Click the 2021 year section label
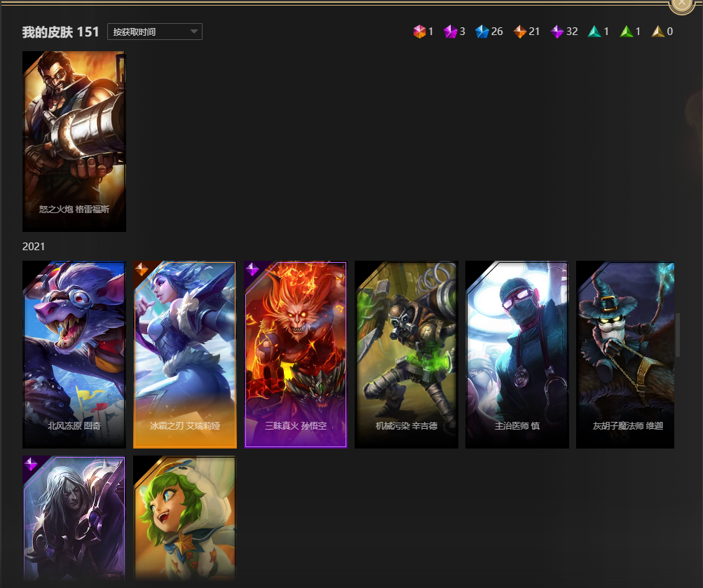 pyautogui.click(x=34, y=247)
